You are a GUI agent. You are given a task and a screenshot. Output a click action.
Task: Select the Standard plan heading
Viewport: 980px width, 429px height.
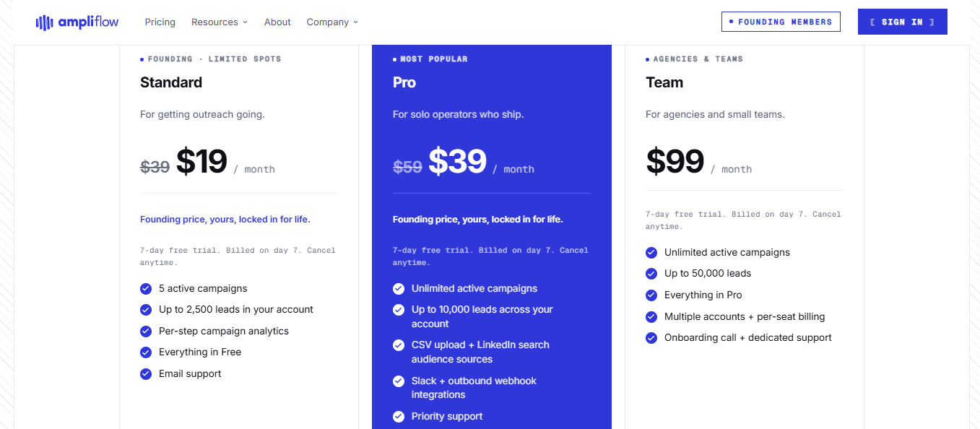coord(171,82)
